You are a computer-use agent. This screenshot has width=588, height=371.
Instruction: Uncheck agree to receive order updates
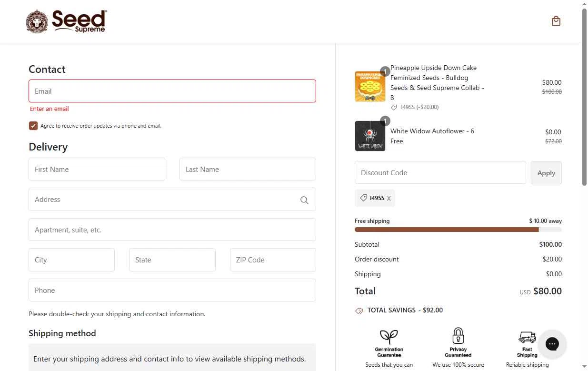[33, 126]
